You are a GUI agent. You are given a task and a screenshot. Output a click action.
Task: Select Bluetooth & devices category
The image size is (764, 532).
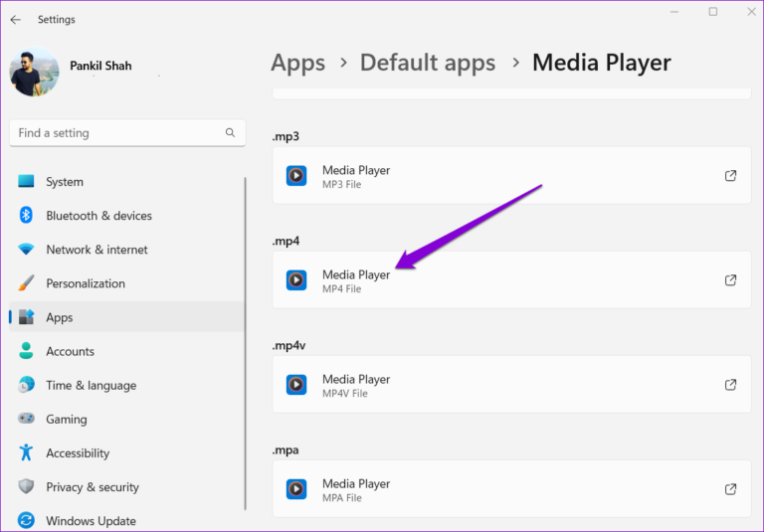(x=126, y=216)
